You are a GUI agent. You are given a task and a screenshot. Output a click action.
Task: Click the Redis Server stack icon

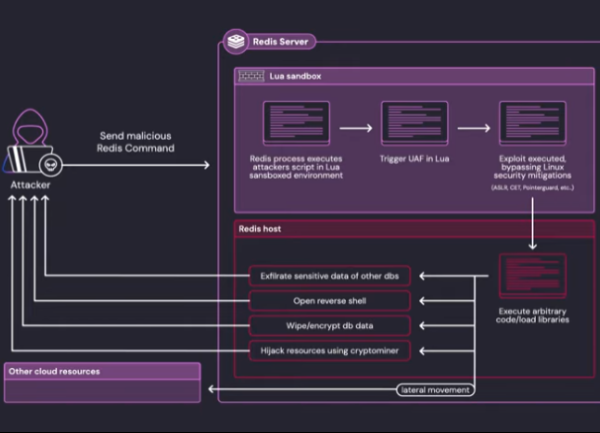pos(236,42)
